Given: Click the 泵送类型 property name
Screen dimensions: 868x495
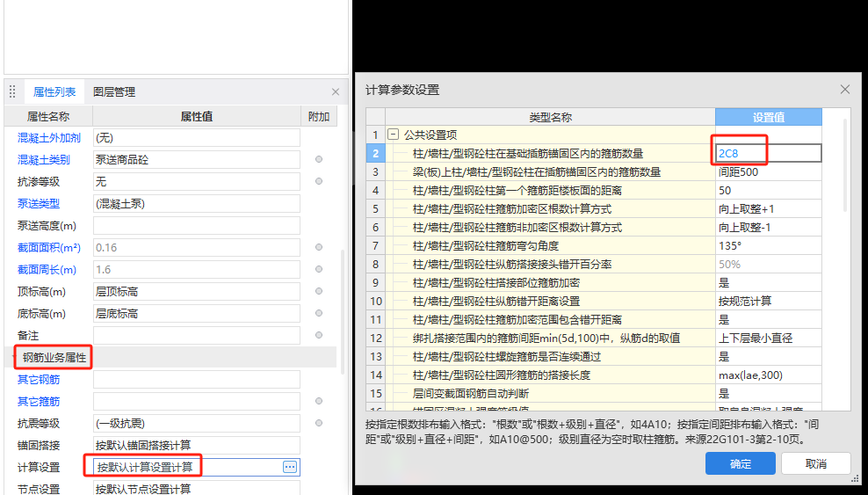Looking at the screenshot, I should (x=39, y=204).
